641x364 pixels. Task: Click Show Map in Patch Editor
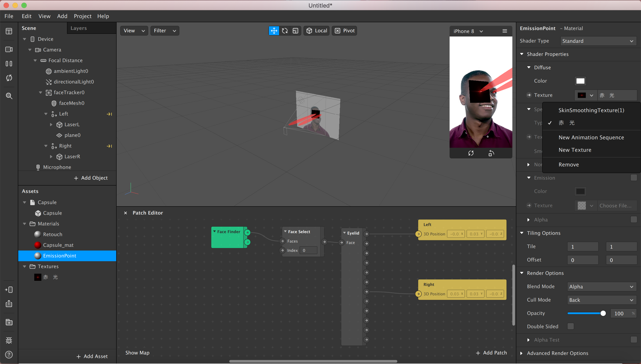[137, 353]
